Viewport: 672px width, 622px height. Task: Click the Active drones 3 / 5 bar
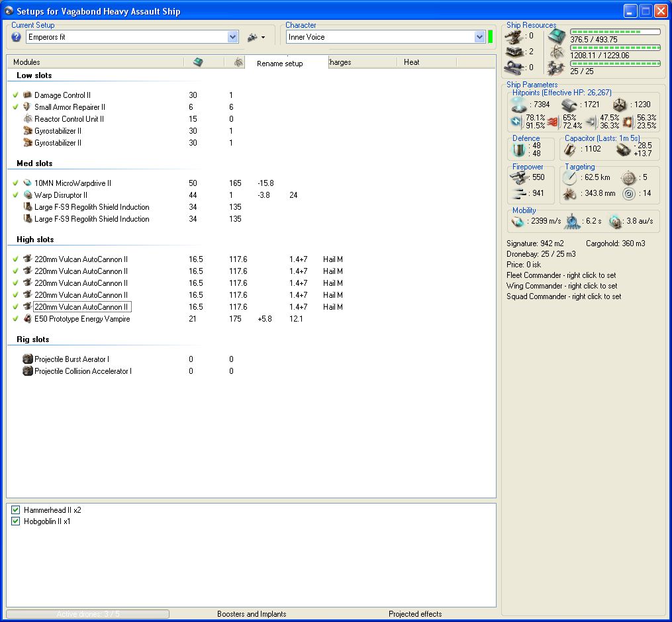click(x=88, y=614)
